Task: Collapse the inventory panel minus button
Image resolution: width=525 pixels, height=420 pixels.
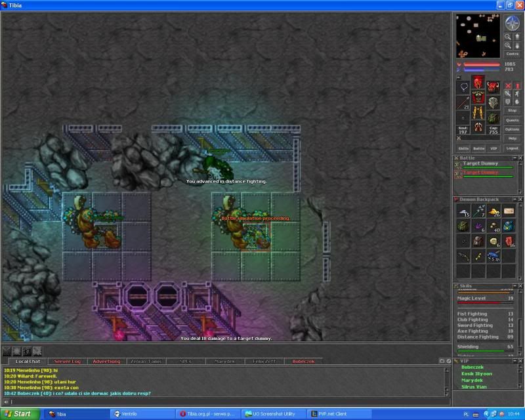Action: 459,77
